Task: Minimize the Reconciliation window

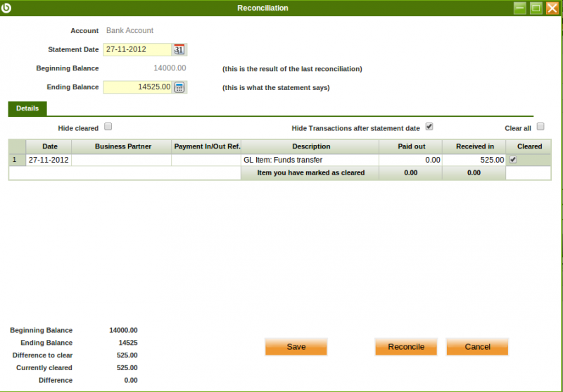Action: [x=519, y=8]
